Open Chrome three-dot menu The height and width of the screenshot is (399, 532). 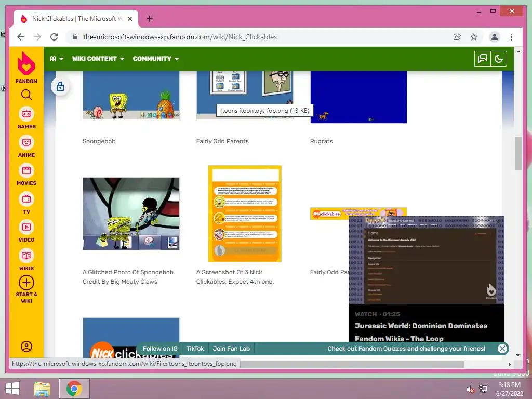coord(511,37)
